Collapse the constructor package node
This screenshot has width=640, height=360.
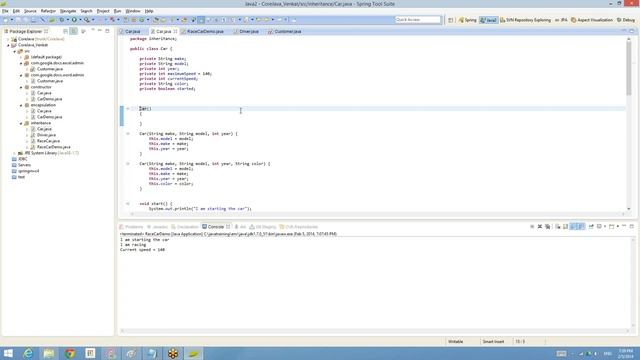pos(21,87)
